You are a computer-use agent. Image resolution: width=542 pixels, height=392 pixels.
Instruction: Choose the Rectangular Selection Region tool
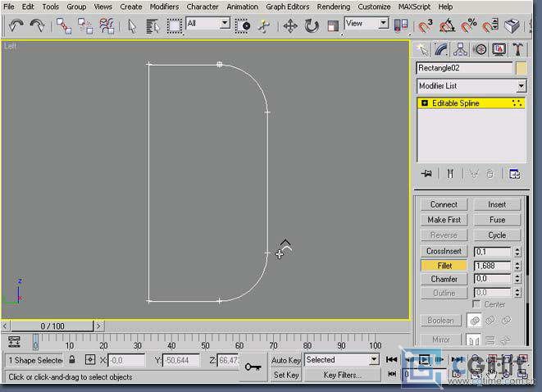(x=175, y=26)
